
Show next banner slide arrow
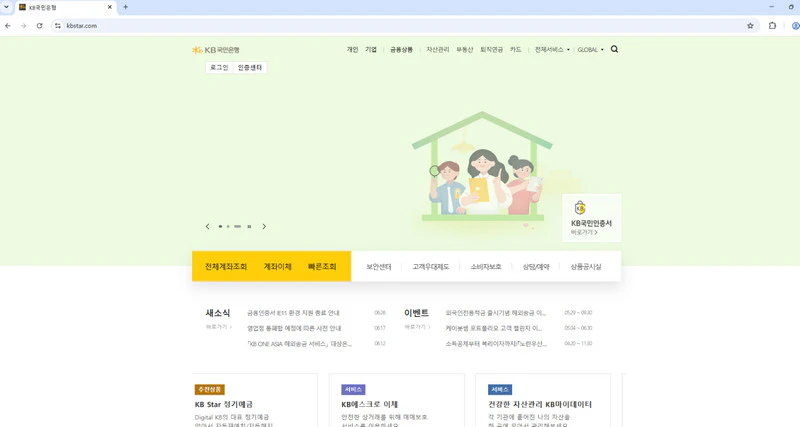pyautogui.click(x=264, y=227)
